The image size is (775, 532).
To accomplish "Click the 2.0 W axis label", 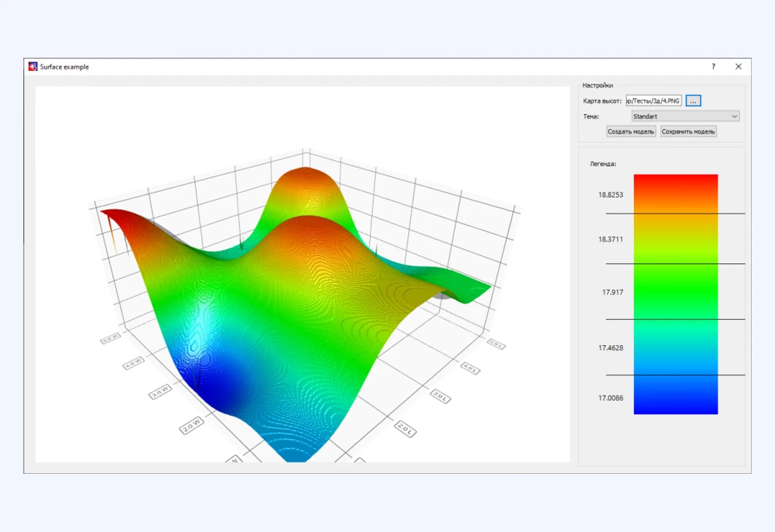I will (191, 425).
